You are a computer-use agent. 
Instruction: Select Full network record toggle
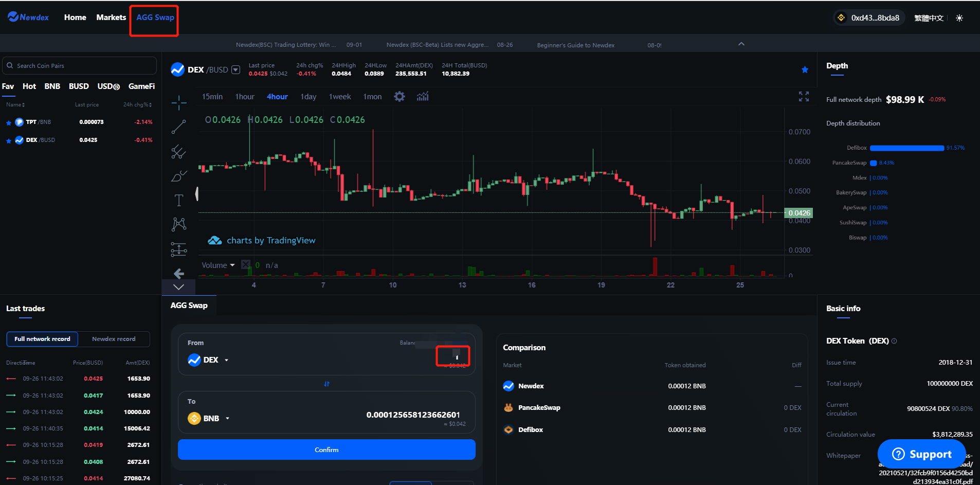tap(42, 339)
